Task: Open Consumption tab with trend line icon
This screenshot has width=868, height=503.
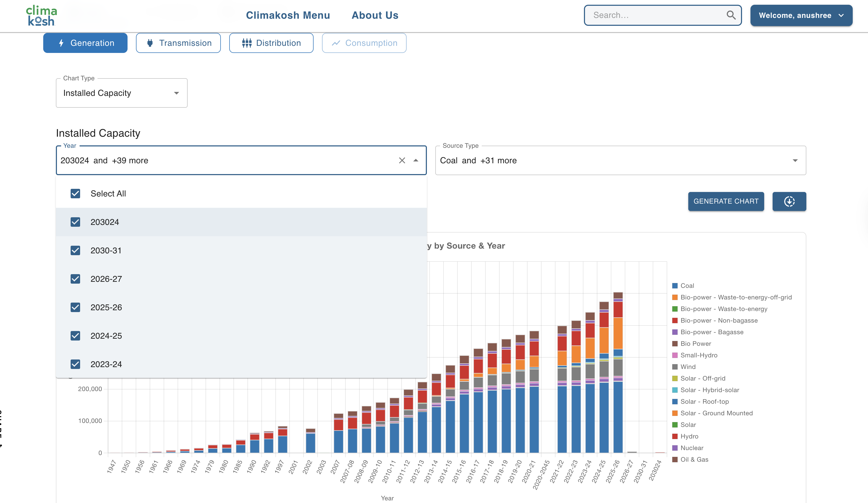Action: pos(364,43)
